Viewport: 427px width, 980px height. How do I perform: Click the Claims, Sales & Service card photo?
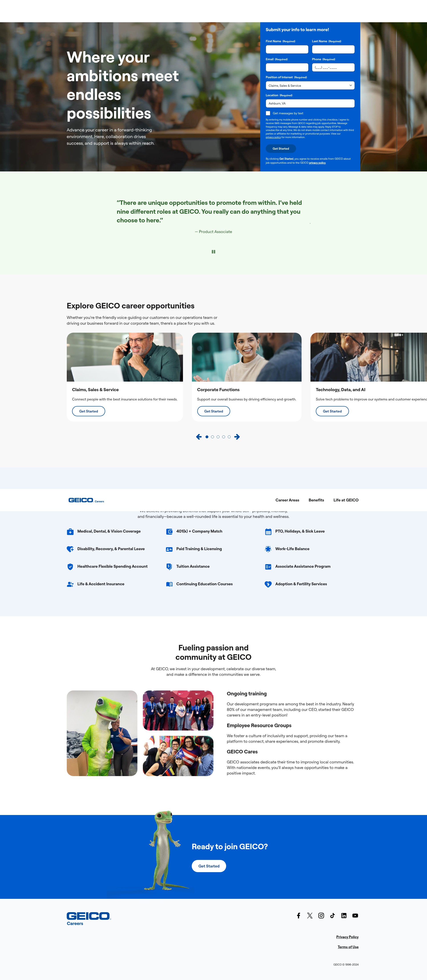(x=125, y=357)
